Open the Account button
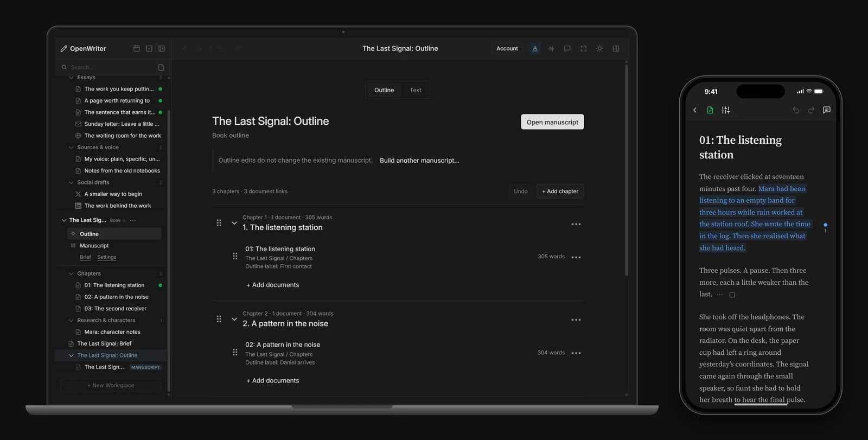Image resolution: width=868 pixels, height=440 pixels. click(507, 48)
